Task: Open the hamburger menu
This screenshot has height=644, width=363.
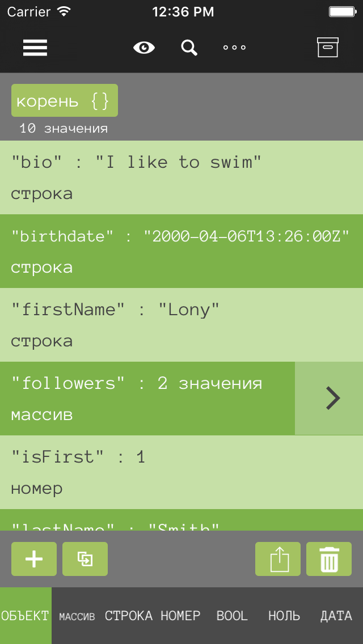Action: click(x=35, y=48)
